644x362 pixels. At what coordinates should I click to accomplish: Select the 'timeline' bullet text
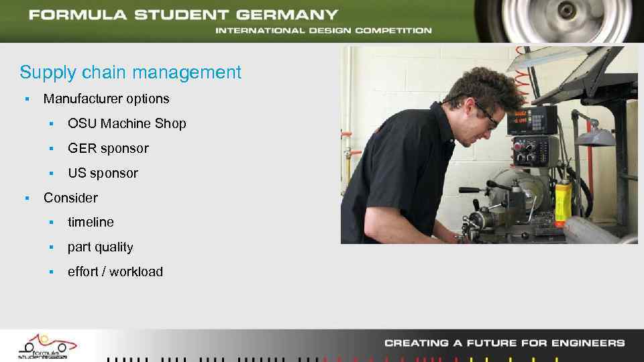tap(91, 222)
